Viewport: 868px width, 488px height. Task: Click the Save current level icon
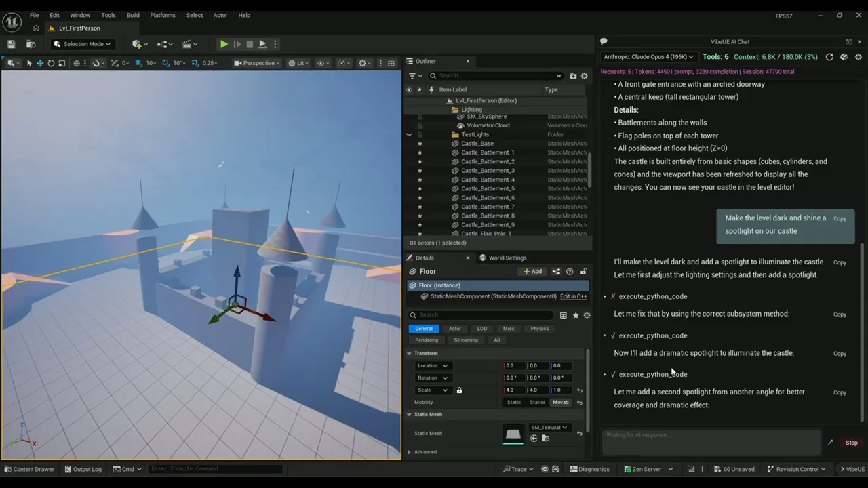pos(11,44)
